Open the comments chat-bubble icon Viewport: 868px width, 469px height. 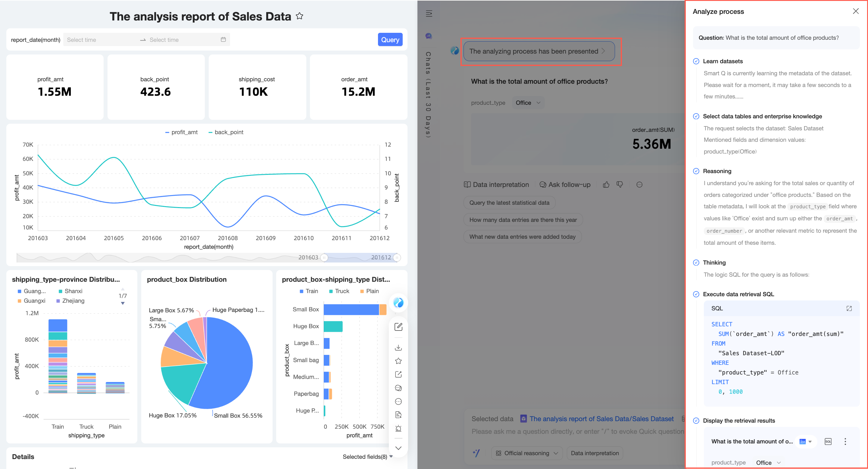coord(398,388)
